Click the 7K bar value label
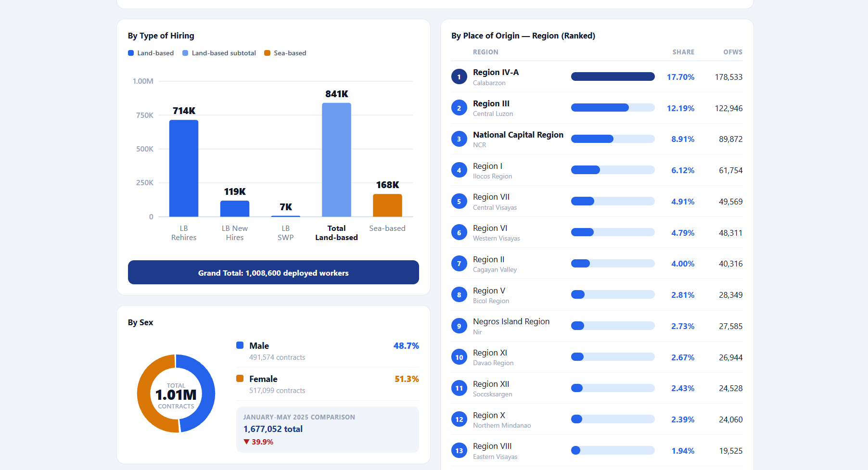 (x=286, y=207)
